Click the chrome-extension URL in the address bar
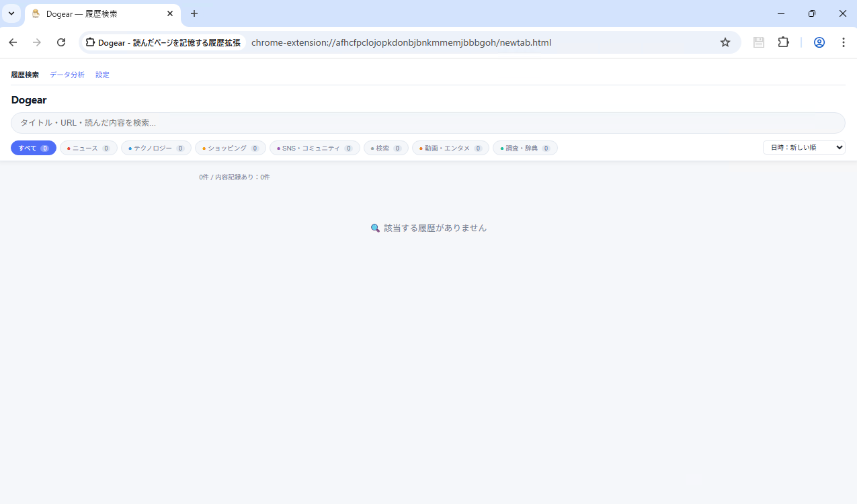 [401, 42]
